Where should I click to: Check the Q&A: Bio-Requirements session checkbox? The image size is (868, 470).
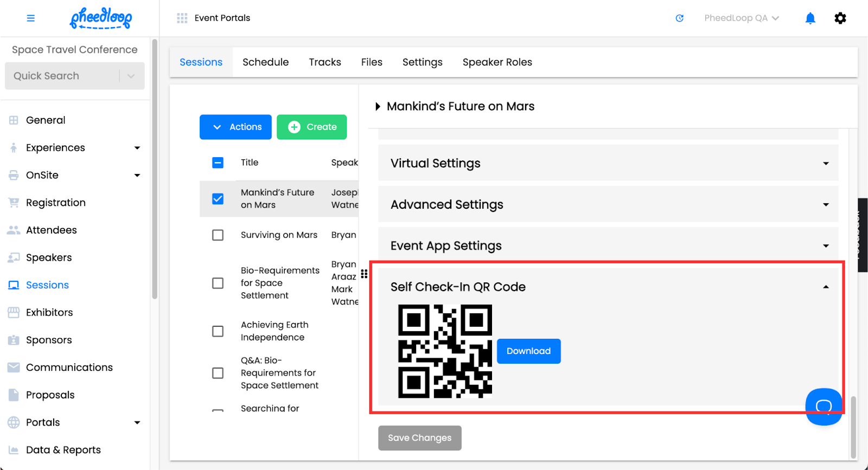(x=218, y=373)
